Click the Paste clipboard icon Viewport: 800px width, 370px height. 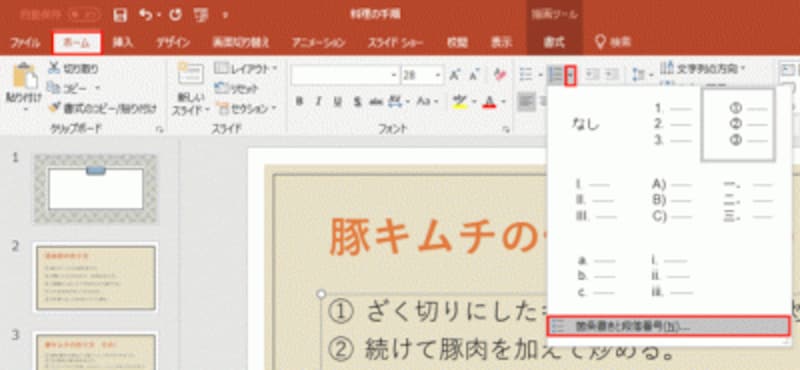pyautogui.click(x=25, y=76)
